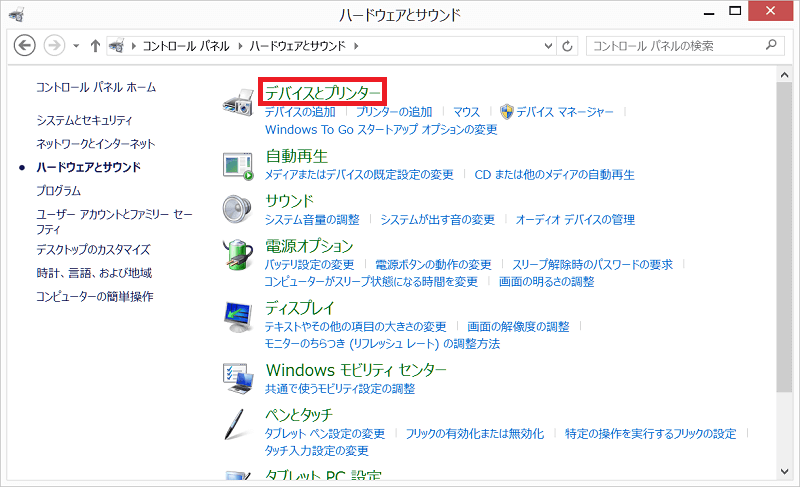Select ハードウェアとサウンド in sidebar

point(88,167)
